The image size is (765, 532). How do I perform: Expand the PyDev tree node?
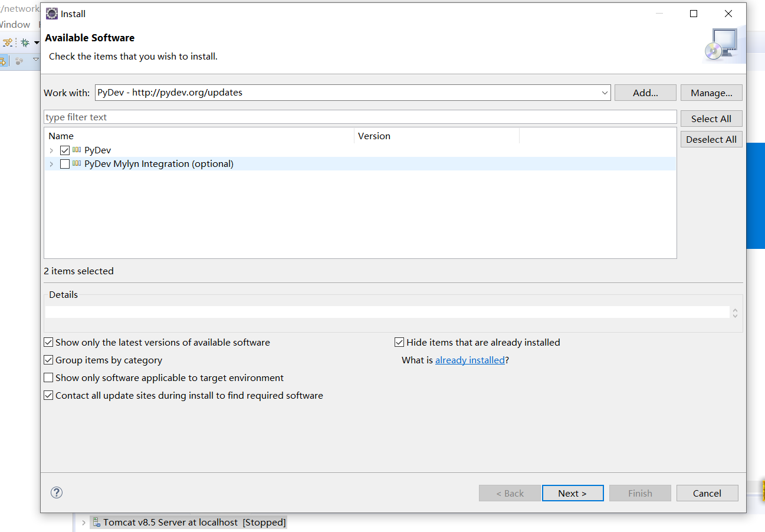tap(52, 150)
